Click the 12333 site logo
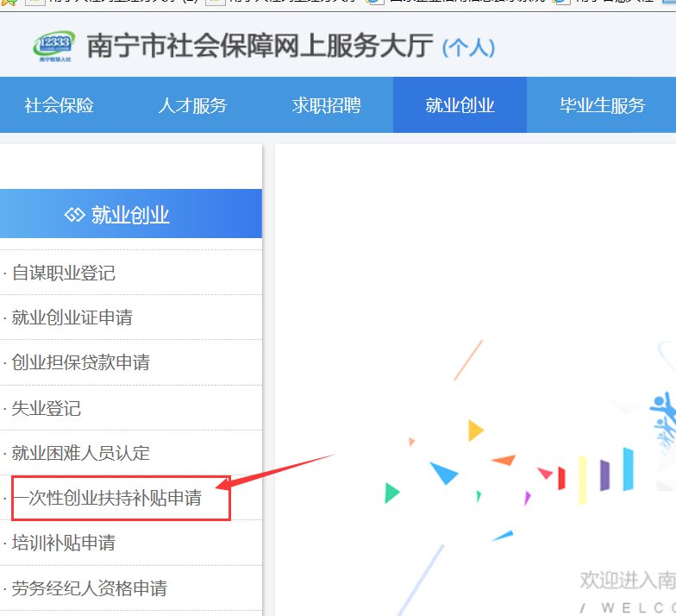 [54, 47]
